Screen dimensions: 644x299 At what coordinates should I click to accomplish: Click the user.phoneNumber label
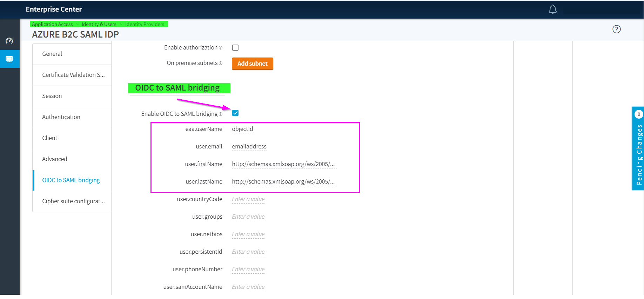tap(197, 270)
